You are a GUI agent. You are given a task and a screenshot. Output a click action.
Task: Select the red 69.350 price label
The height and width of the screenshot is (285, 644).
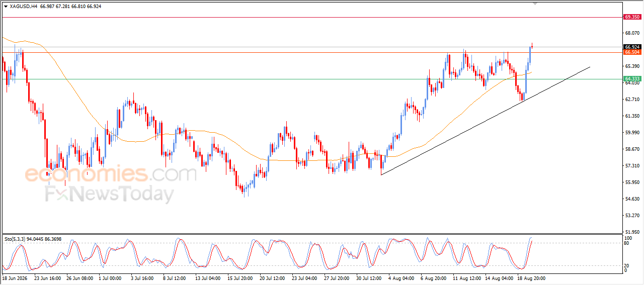[x=632, y=17]
